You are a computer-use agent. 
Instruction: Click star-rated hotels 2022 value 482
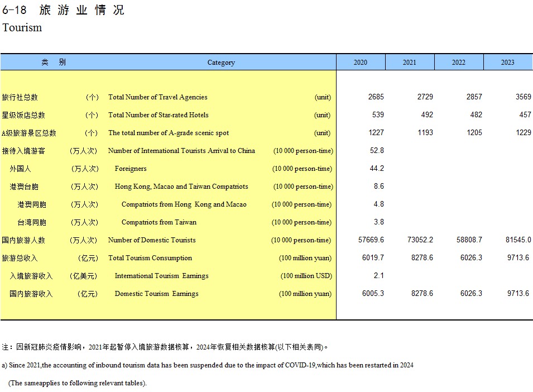point(476,114)
